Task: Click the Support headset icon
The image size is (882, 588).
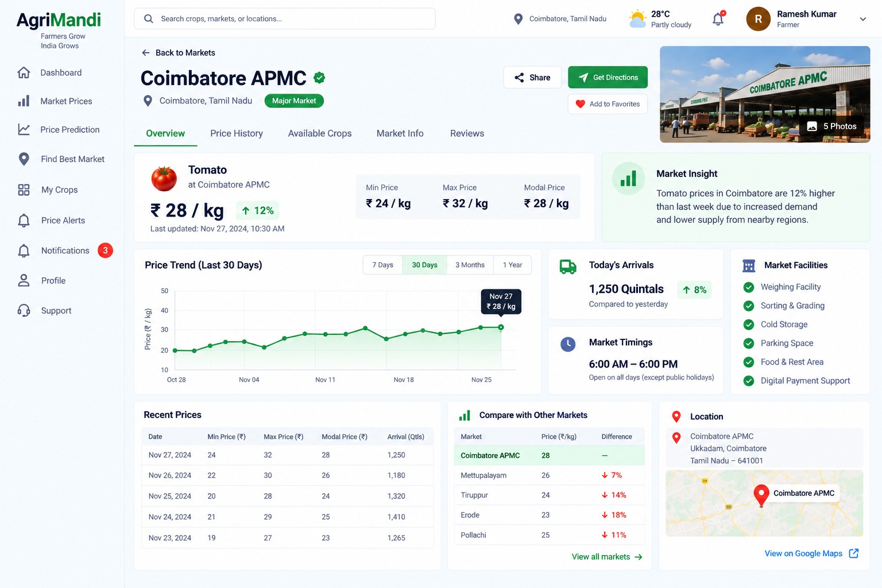Action: click(24, 311)
